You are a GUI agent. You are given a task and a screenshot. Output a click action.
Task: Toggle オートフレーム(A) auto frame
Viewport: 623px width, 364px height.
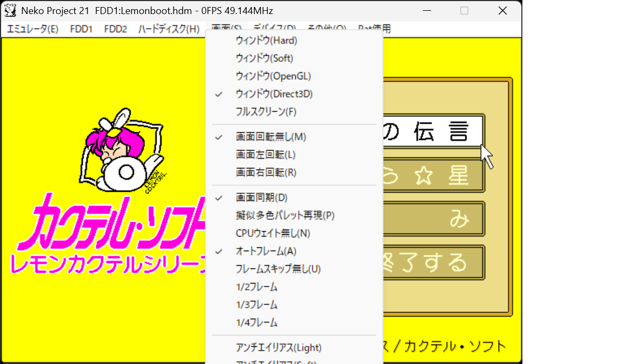click(x=266, y=251)
